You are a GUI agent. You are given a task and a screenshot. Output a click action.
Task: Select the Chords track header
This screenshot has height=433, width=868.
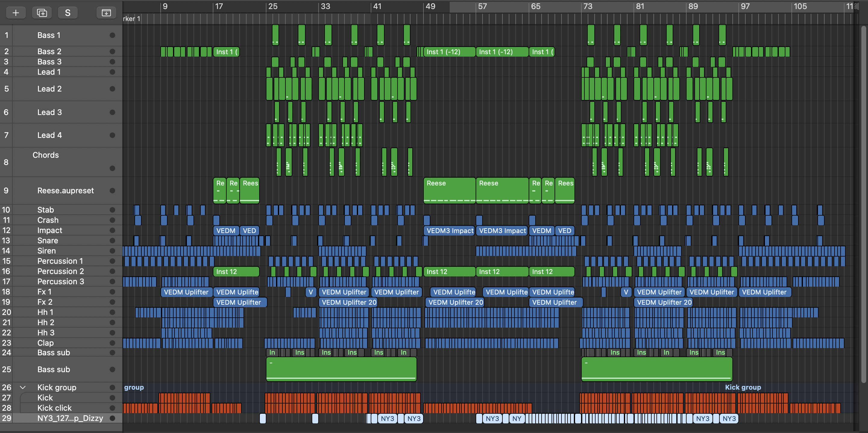tap(46, 155)
